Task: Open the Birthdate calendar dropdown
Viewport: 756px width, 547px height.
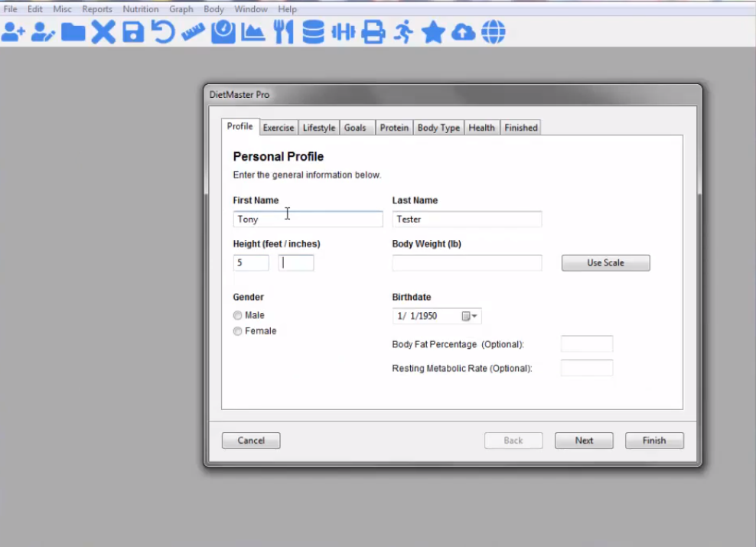Action: pyautogui.click(x=465, y=315)
